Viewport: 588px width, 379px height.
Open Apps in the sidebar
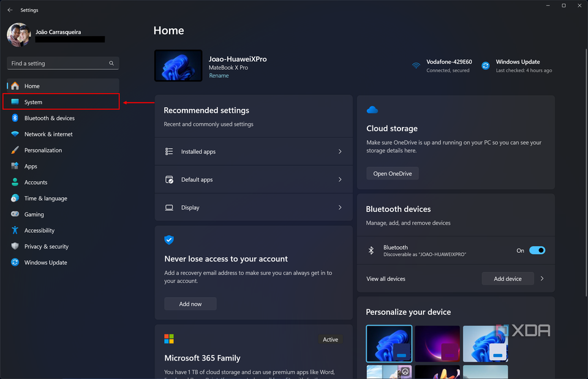[x=63, y=167]
